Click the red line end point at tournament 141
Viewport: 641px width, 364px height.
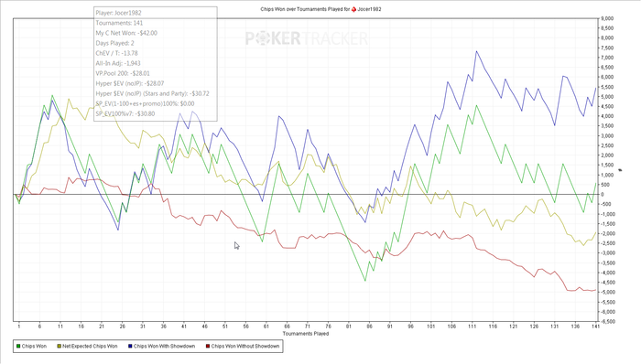coord(595,290)
